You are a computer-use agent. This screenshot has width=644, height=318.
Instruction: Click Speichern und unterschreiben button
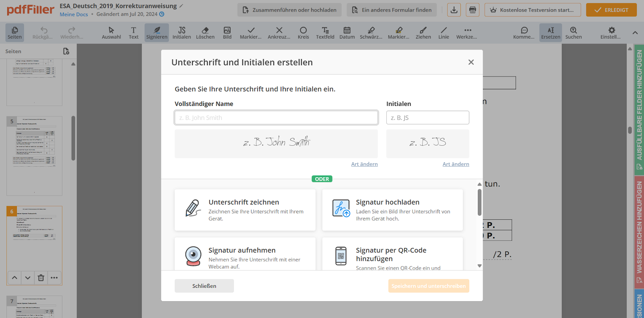429,286
